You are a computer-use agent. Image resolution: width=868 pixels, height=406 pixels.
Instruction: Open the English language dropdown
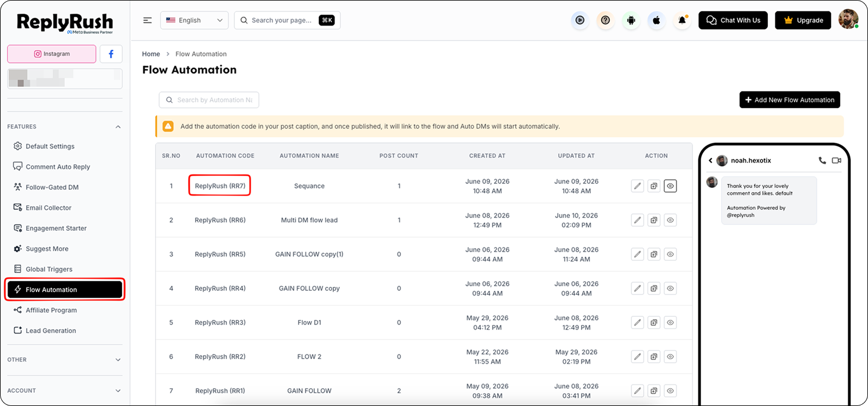click(194, 20)
